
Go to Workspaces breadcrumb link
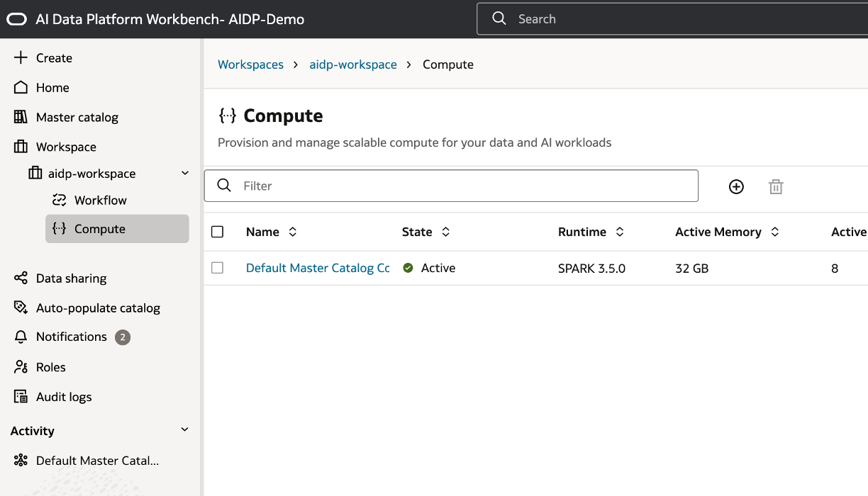250,64
